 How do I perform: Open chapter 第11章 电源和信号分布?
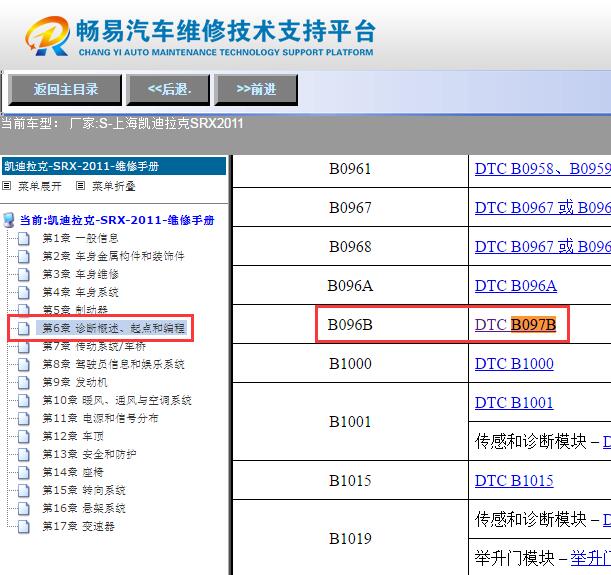click(x=100, y=418)
